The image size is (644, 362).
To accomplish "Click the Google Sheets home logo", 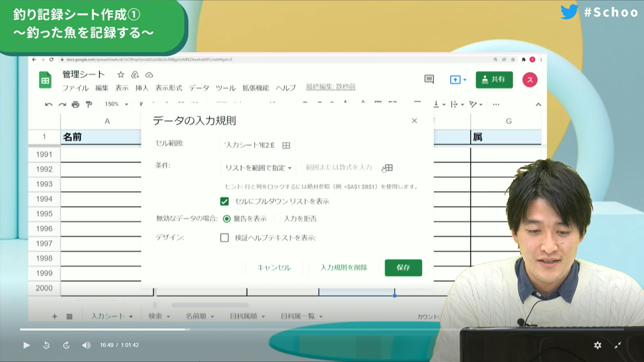I will pos(45,80).
